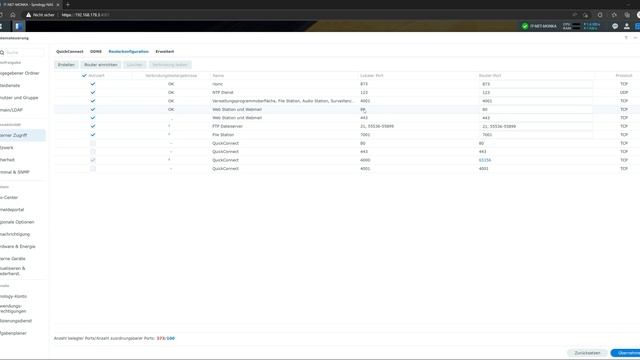Open Dateidienste in the sidebar

10,85
